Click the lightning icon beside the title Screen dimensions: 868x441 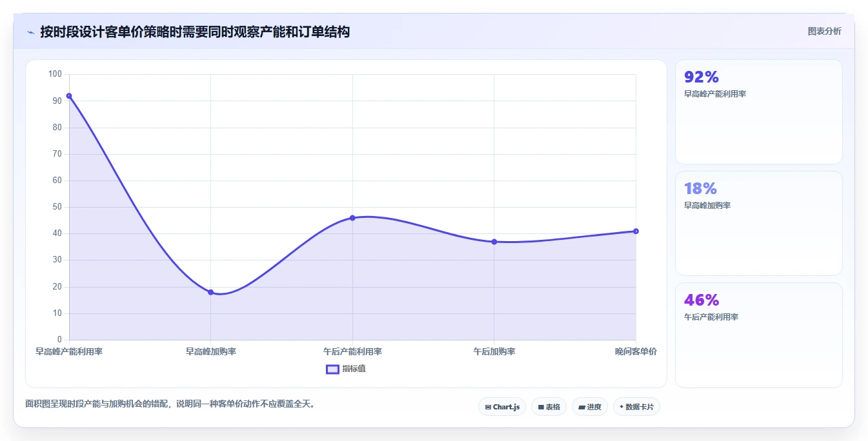click(31, 32)
